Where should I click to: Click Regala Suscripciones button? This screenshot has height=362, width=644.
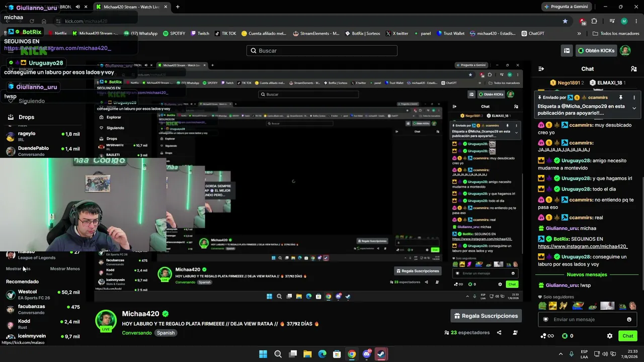(x=486, y=316)
